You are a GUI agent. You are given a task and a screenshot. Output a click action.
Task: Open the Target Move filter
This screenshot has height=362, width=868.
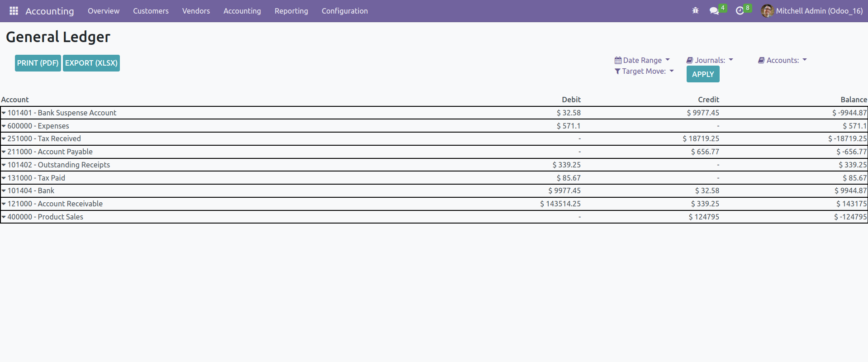(x=644, y=71)
